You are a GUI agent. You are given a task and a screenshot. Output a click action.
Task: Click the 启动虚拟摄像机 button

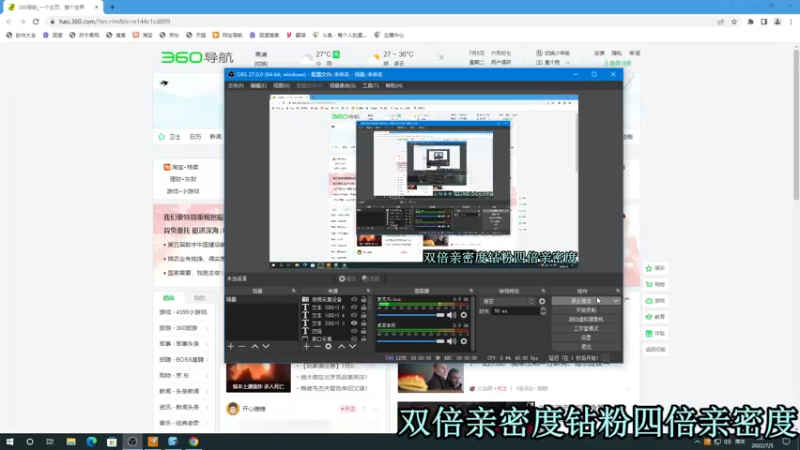click(x=586, y=319)
